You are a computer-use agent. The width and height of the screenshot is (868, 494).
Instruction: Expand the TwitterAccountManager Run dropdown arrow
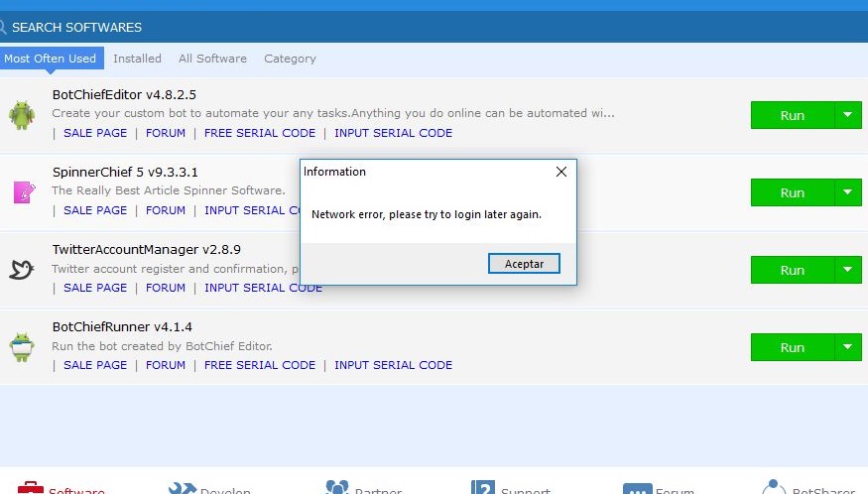(847, 270)
